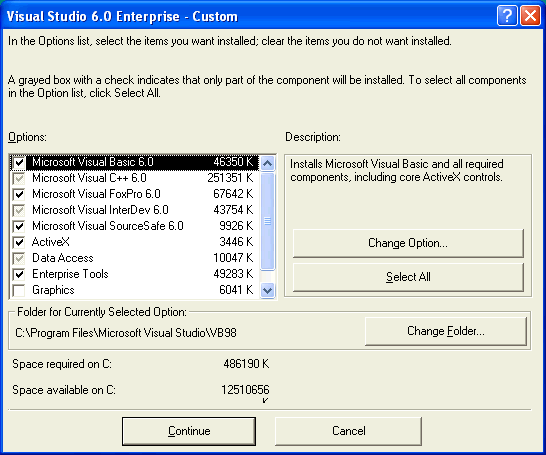This screenshot has width=546, height=455.
Task: Click the Options list scroll-down arrow
Action: [x=267, y=290]
